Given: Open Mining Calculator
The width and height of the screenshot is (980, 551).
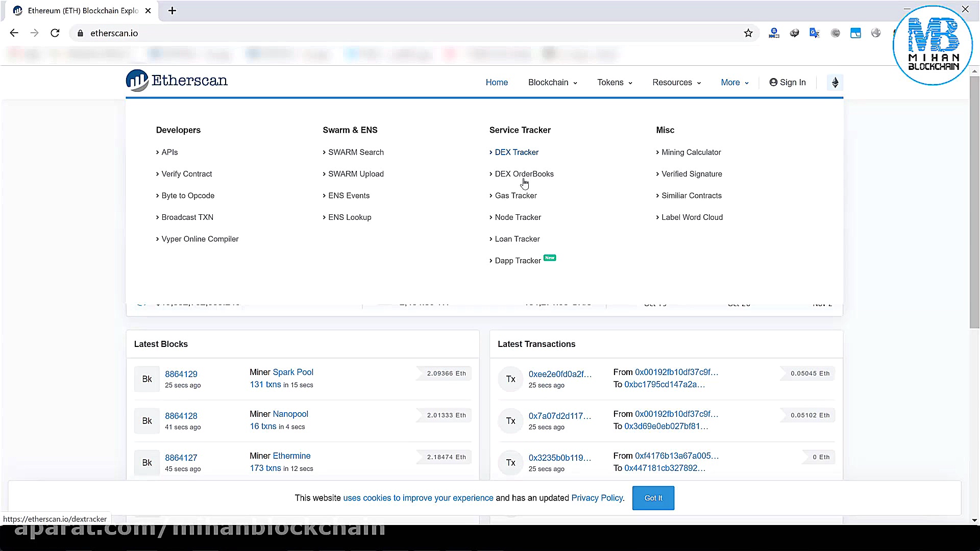Looking at the screenshot, I should tap(691, 152).
